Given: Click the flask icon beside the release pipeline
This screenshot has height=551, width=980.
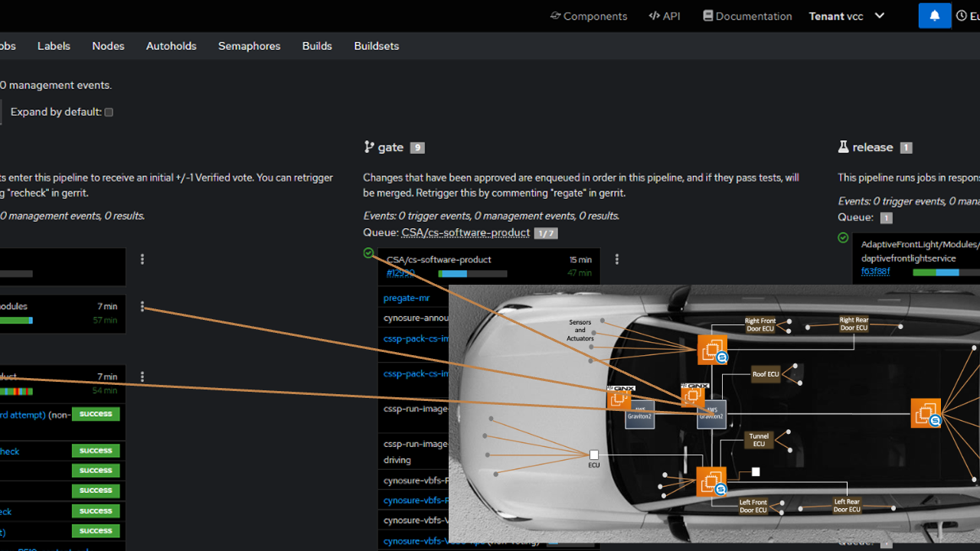Looking at the screenshot, I should point(843,147).
